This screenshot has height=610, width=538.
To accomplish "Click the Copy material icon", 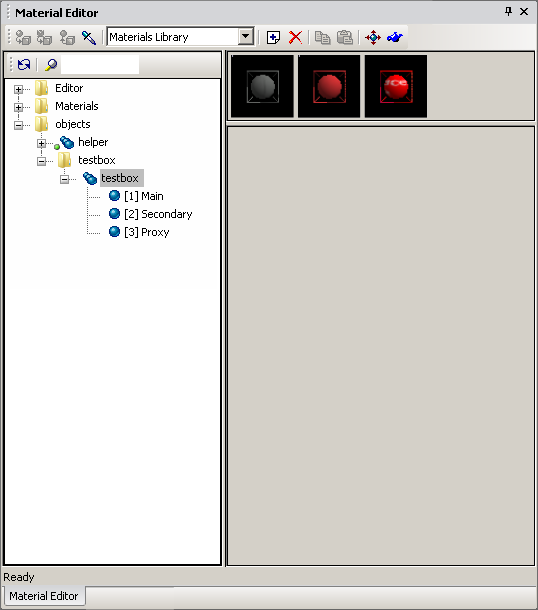I will (322, 37).
